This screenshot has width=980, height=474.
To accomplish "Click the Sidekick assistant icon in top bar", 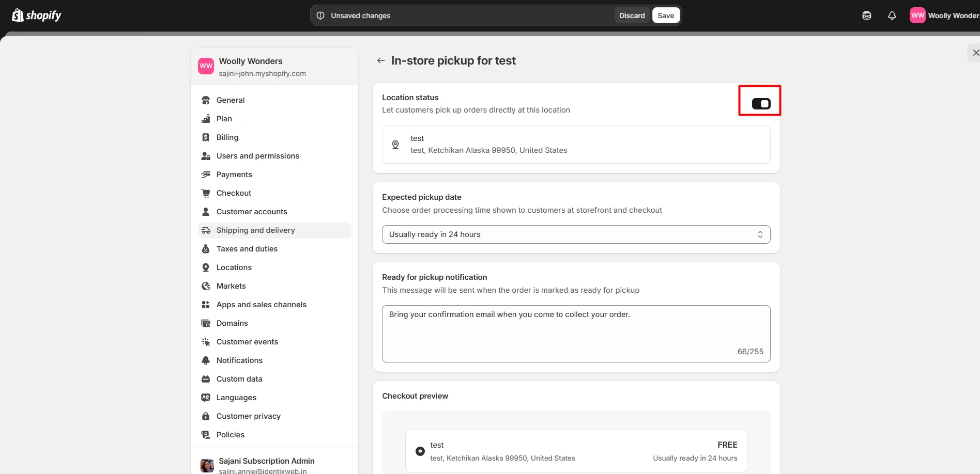I will tap(867, 15).
